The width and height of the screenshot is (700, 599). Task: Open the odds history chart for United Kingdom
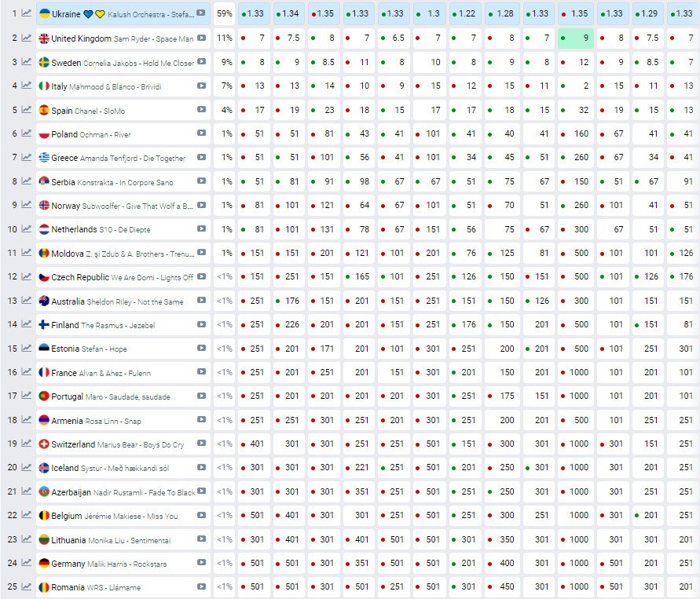(27, 38)
